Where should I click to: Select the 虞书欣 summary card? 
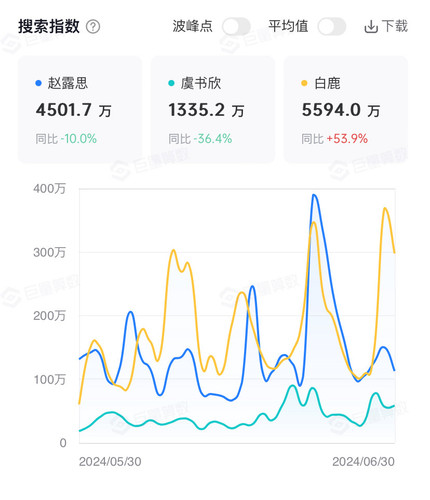coord(213,109)
